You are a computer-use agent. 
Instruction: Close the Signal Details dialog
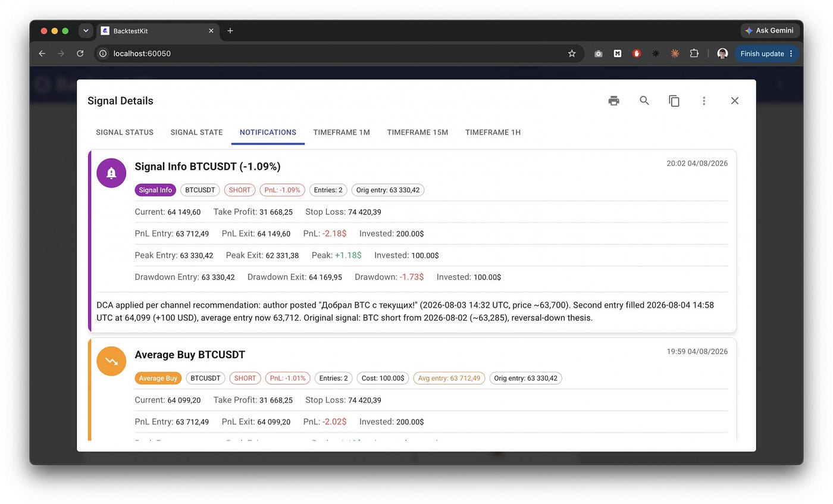pyautogui.click(x=735, y=101)
